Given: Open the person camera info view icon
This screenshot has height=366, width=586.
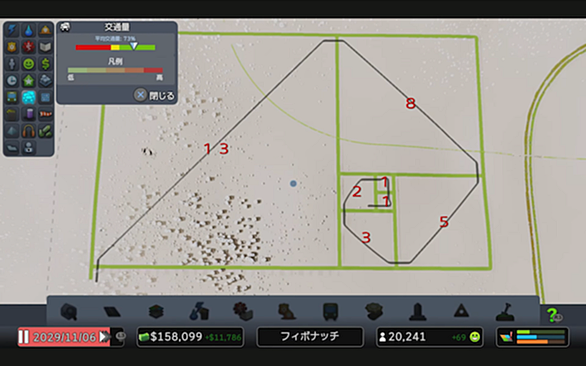Looking at the screenshot, I should pos(29,148).
